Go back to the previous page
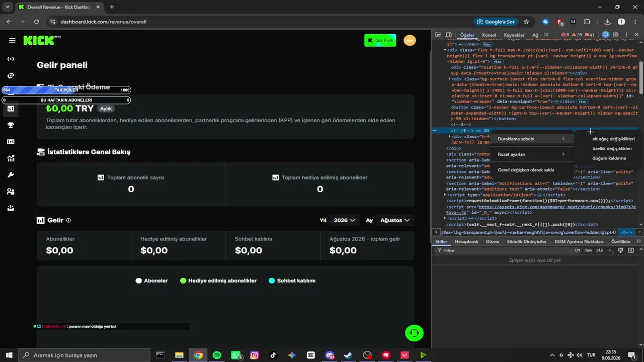644x362 pixels. (x=9, y=22)
